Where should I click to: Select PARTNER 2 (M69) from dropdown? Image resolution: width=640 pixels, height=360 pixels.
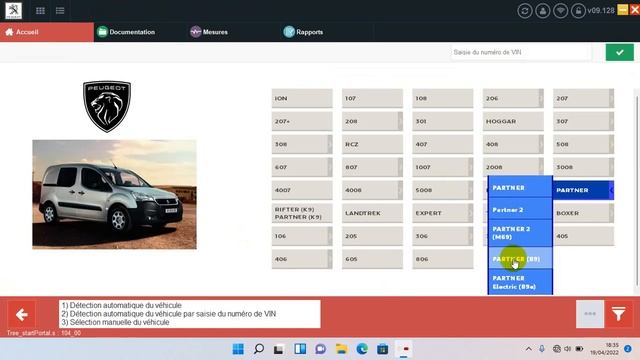520,233
